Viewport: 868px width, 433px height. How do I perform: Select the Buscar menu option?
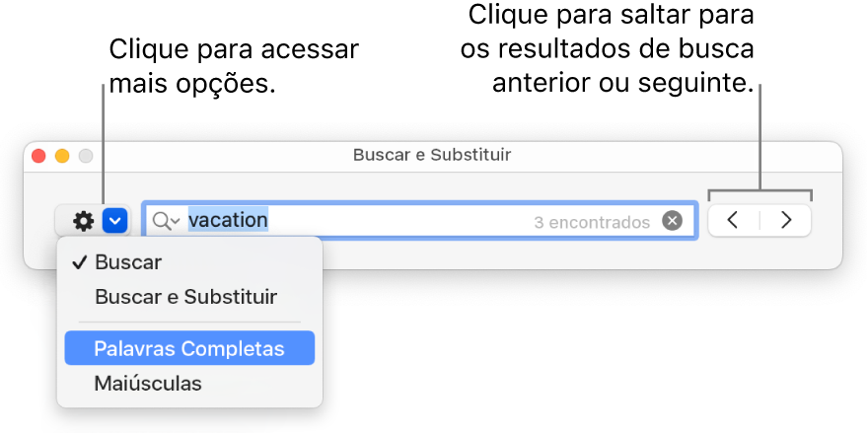pos(128,262)
